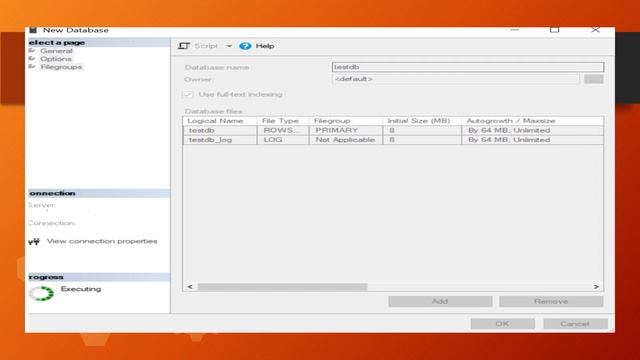640x360 pixels.
Task: Browse for owner with ellipsis button
Action: pyautogui.click(x=593, y=79)
